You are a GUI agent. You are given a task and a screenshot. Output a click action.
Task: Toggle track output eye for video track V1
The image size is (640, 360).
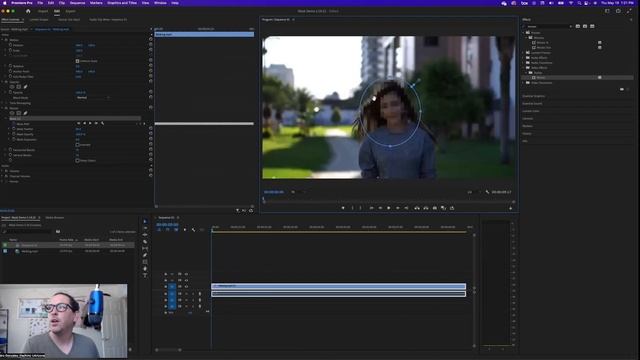click(186, 287)
